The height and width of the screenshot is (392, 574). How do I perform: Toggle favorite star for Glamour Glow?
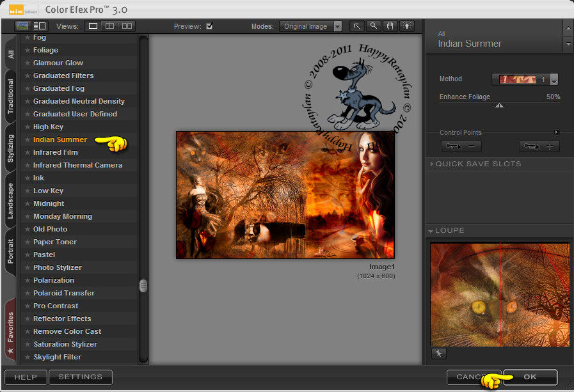point(28,63)
